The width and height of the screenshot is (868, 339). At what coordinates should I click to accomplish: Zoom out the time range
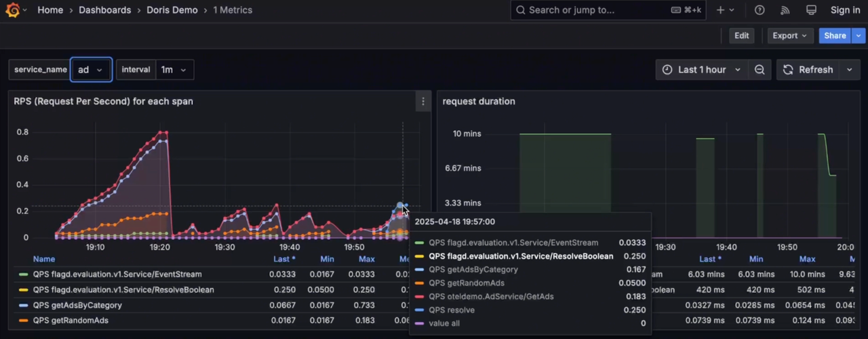[x=759, y=70]
